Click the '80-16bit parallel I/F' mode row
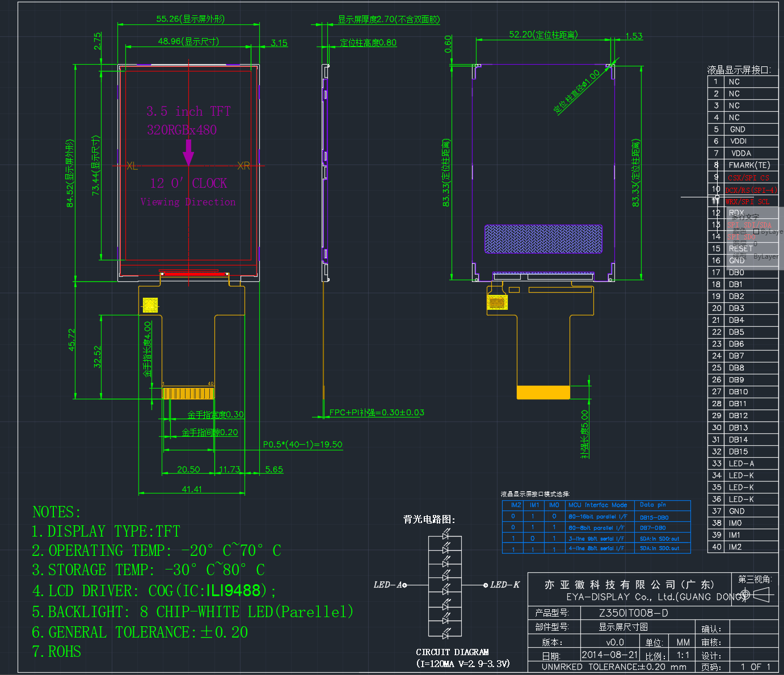784x675 pixels. pos(596,517)
